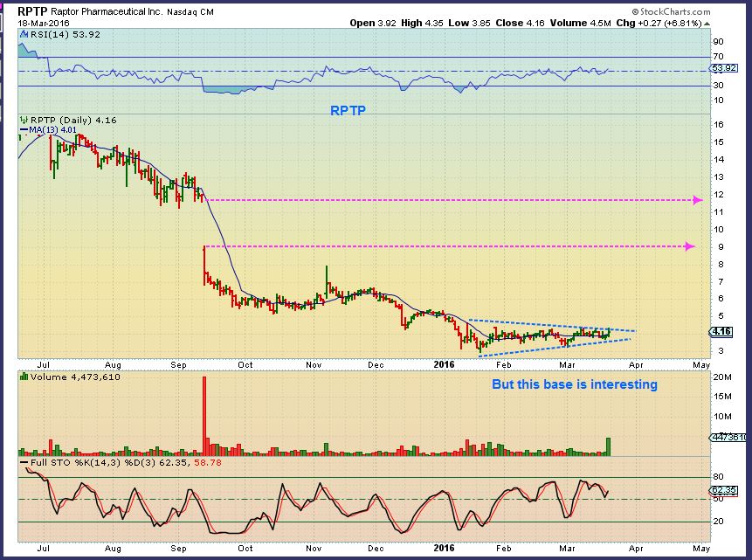Click the 70 label on the RSI axis
Screen dimensions: 752x560
click(x=718, y=57)
